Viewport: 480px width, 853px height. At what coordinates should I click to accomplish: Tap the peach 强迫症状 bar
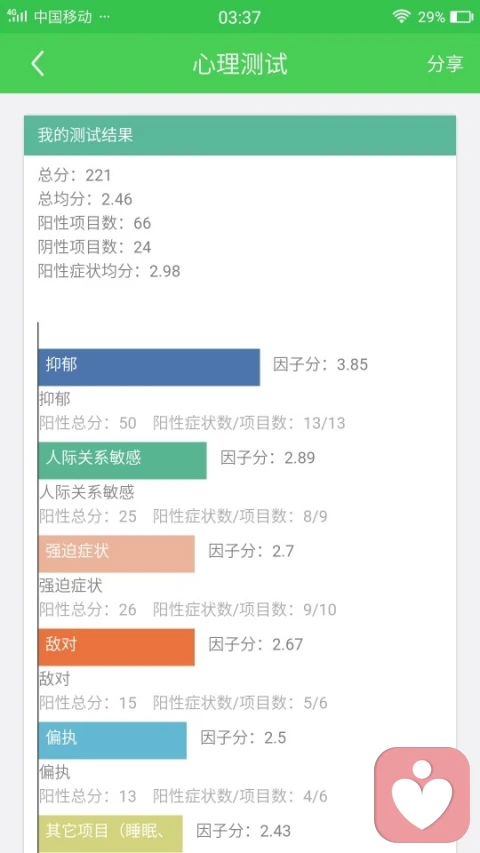(116, 554)
